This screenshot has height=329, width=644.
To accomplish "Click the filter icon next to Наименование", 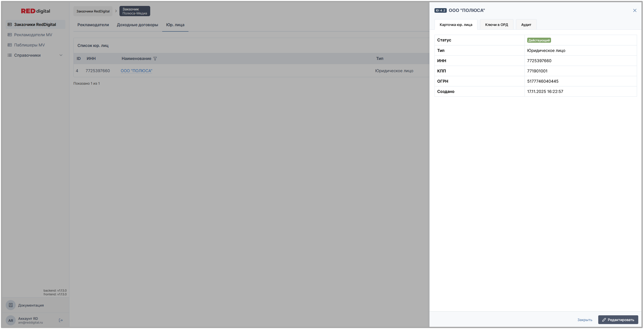I will pyautogui.click(x=155, y=59).
